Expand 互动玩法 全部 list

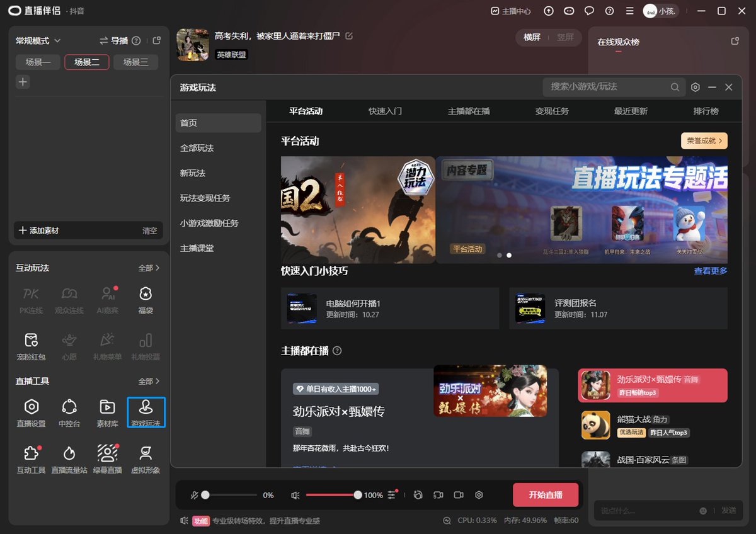click(149, 268)
